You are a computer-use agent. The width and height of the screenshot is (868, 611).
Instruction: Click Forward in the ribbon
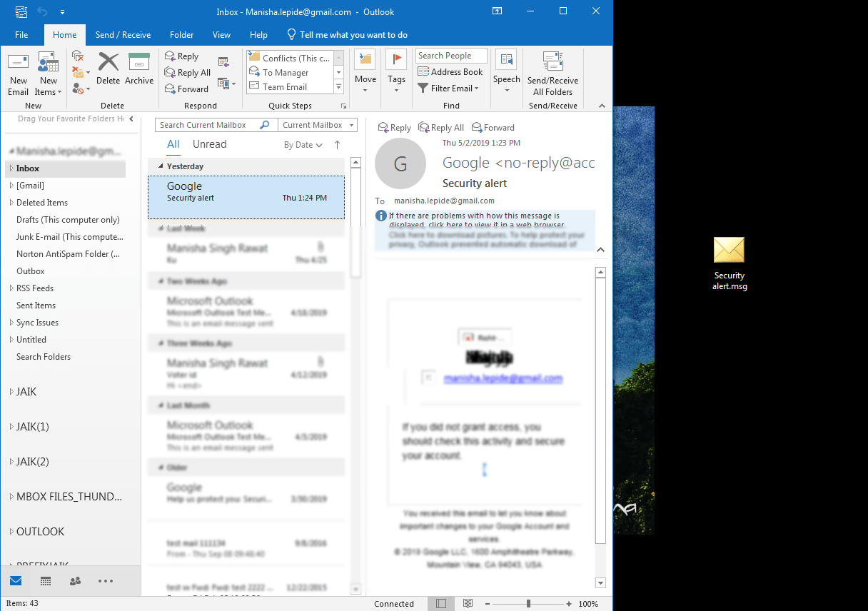click(x=186, y=89)
